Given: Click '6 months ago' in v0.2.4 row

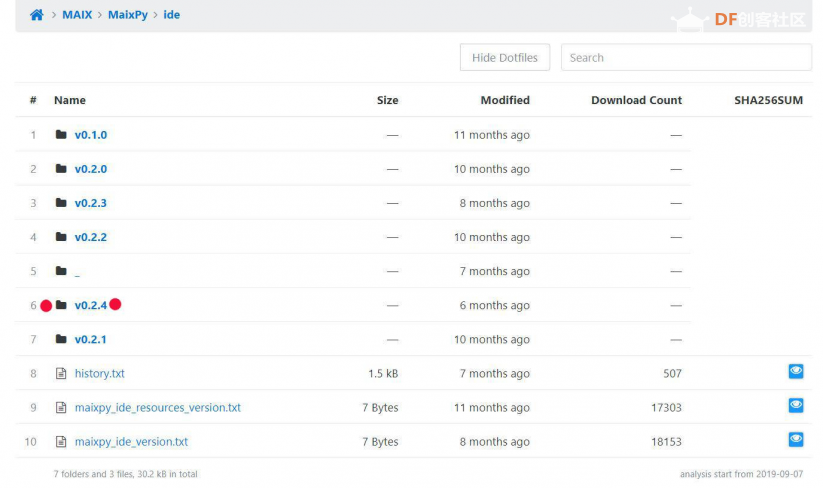Looking at the screenshot, I should pyautogui.click(x=494, y=305).
